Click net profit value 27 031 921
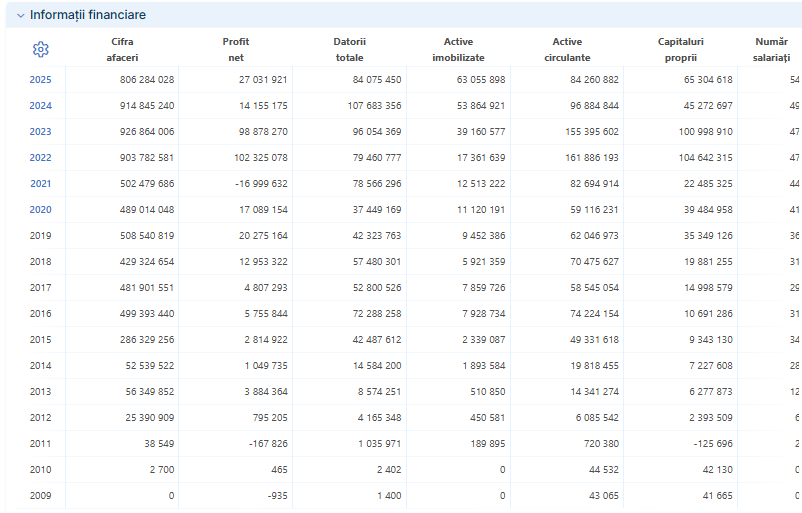 coord(263,80)
